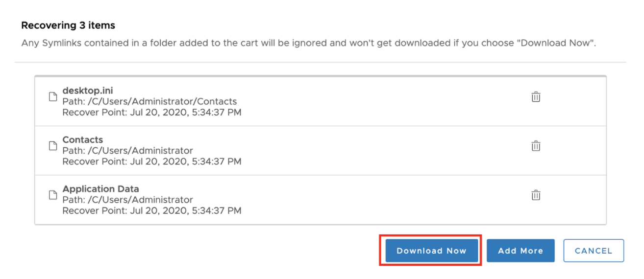Image resolution: width=644 pixels, height=279 pixels.
Task: Select the Application Data item name
Action: (100, 189)
